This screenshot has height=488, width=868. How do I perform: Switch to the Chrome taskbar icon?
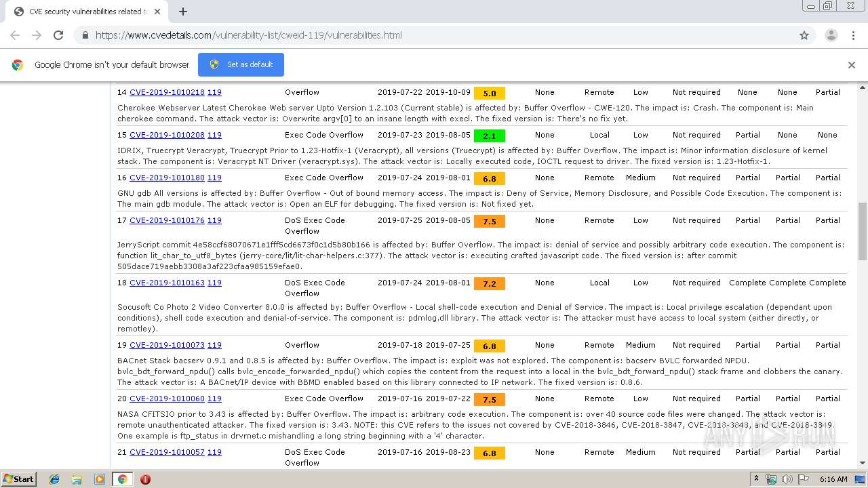(122, 479)
